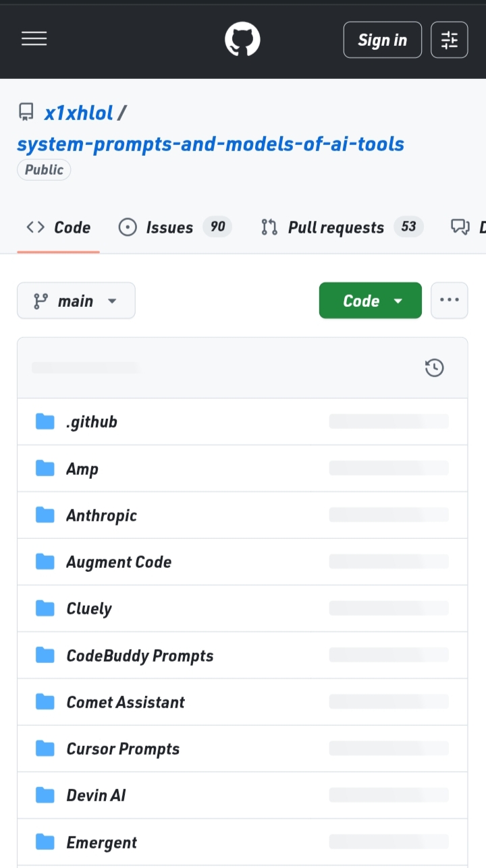Open the x1xhlol owner profile link
Screen dimensions: 486x868
78,113
